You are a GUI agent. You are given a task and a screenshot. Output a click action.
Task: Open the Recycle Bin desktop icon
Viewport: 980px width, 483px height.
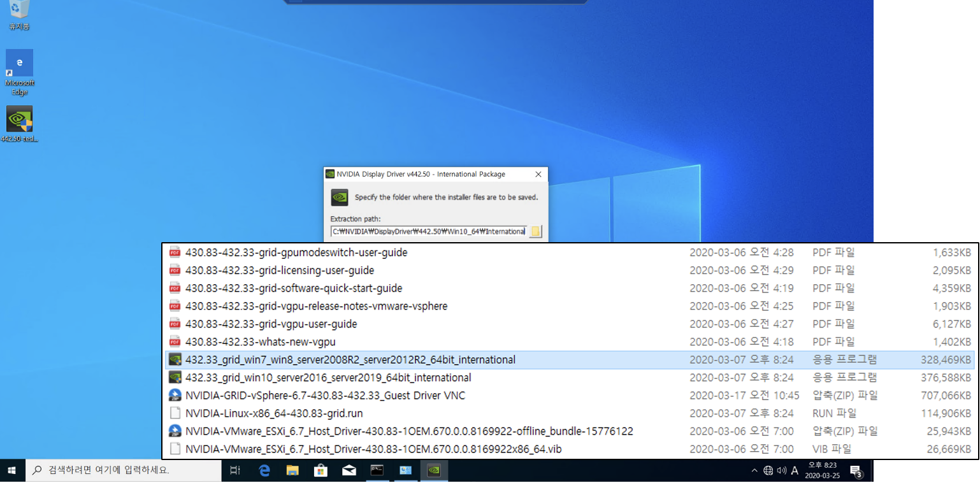(19, 14)
